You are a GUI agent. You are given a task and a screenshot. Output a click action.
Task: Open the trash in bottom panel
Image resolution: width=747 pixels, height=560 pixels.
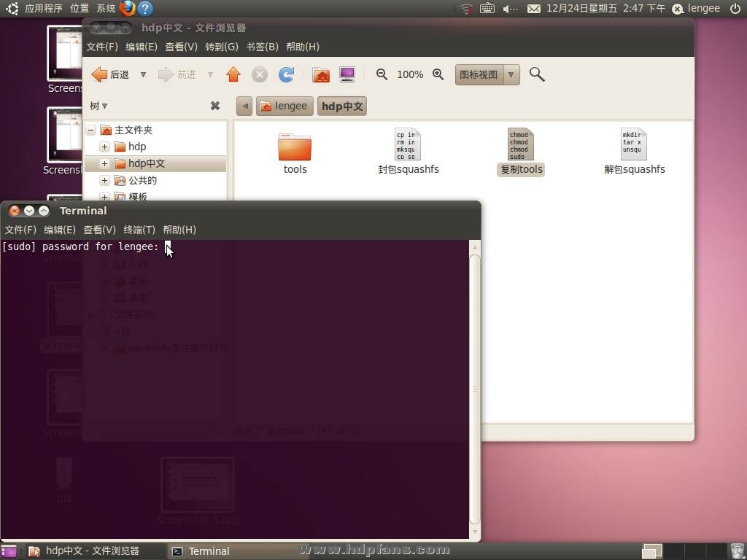737,551
